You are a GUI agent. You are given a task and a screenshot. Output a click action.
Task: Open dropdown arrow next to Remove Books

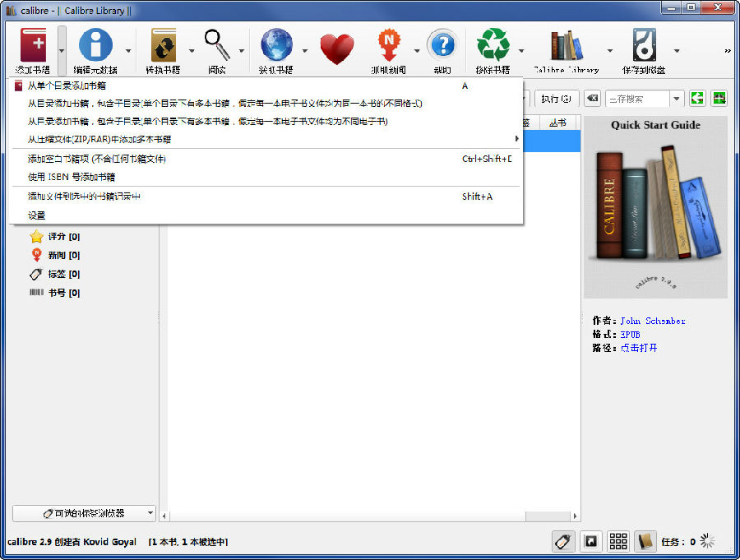point(521,50)
